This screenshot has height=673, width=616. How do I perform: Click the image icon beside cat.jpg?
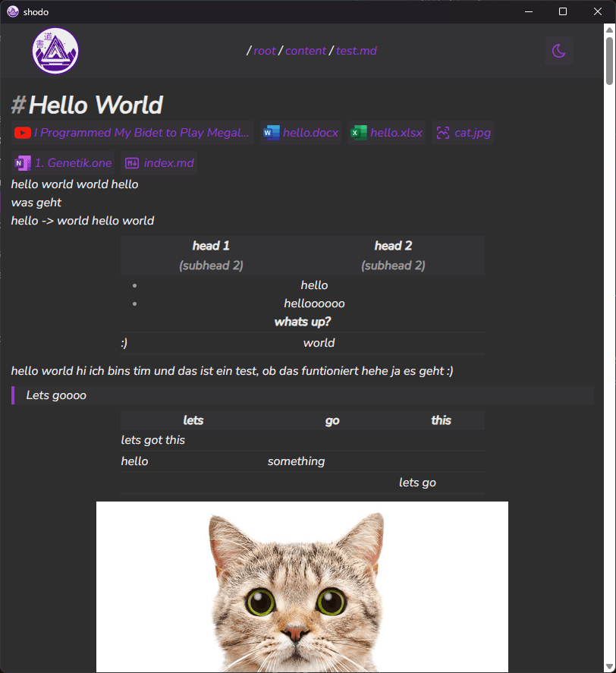pos(443,133)
